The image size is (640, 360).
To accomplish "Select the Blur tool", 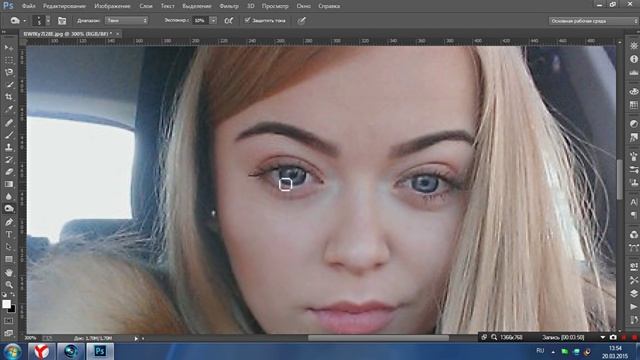I will pyautogui.click(x=9, y=196).
